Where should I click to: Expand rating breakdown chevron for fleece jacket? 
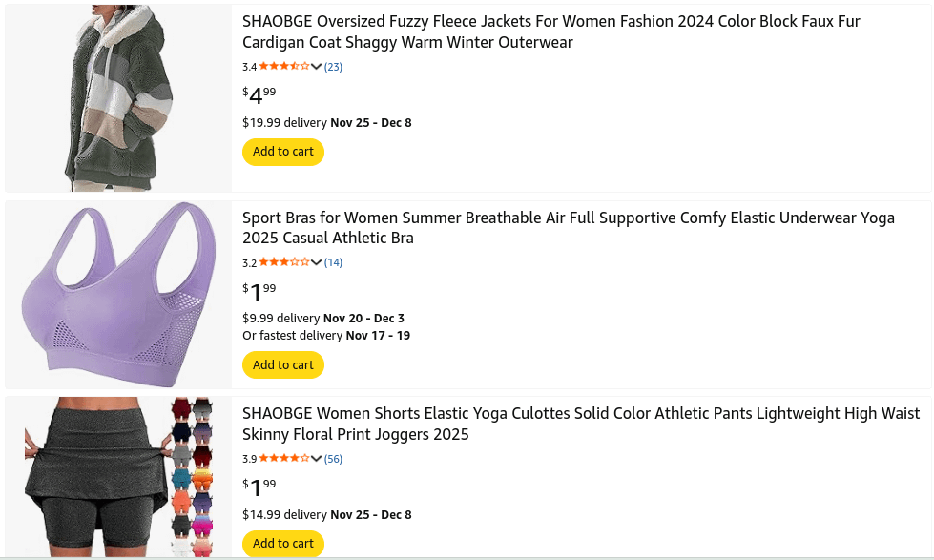(x=317, y=67)
